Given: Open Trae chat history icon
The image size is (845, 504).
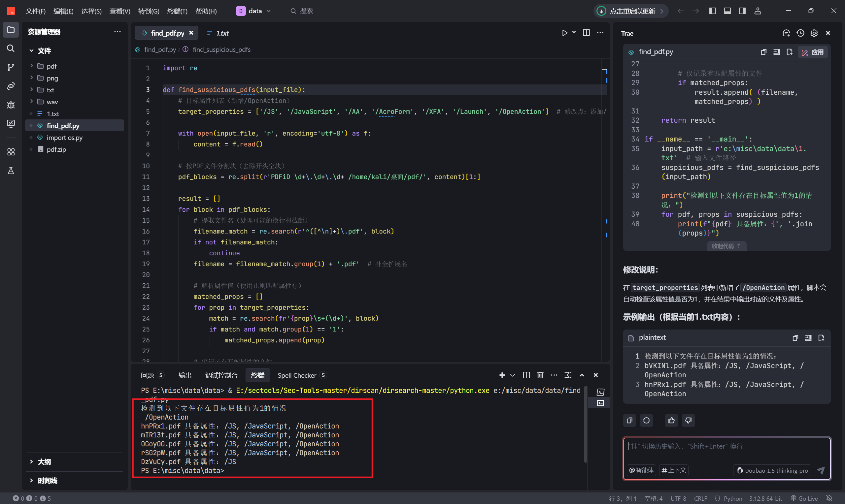Looking at the screenshot, I should point(800,33).
